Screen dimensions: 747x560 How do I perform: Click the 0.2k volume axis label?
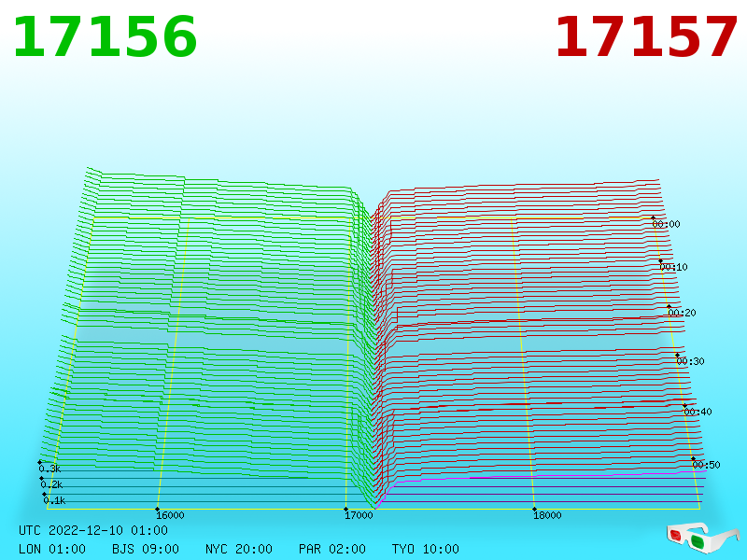51,484
